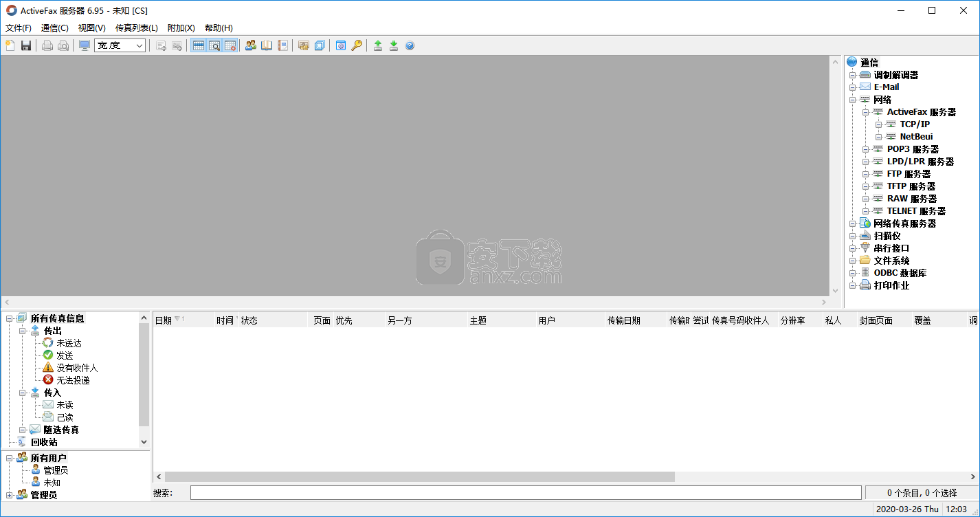Viewport: 980px width, 517px height.
Task: Select 扫描仪 scanner item
Action: pyautogui.click(x=887, y=236)
